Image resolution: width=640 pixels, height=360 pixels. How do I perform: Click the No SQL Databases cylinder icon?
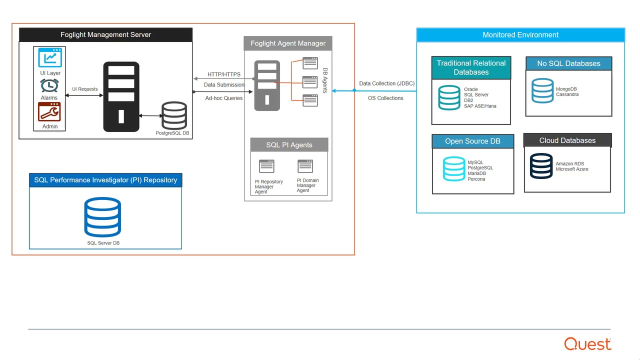pyautogui.click(x=542, y=91)
